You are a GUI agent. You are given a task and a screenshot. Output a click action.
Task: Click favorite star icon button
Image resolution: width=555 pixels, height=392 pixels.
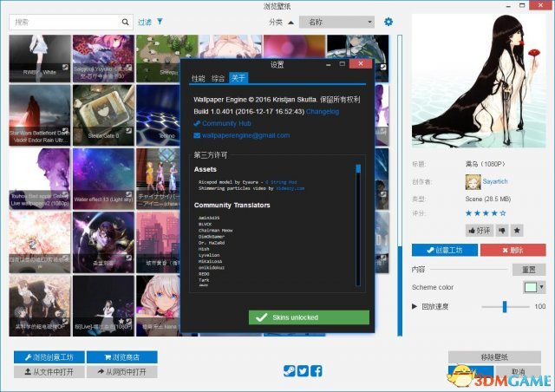coord(517,231)
